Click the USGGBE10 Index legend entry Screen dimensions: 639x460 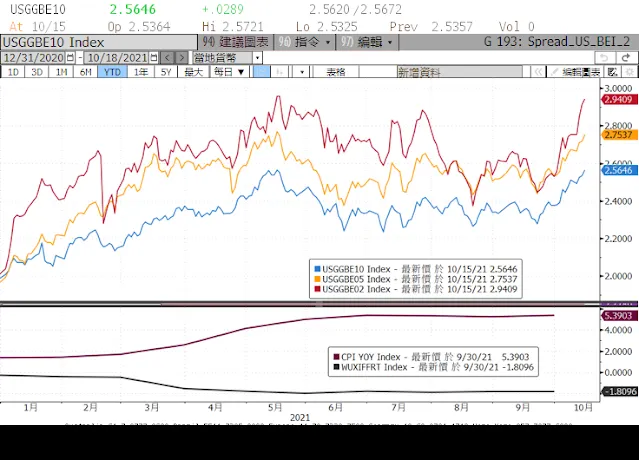(x=416, y=269)
